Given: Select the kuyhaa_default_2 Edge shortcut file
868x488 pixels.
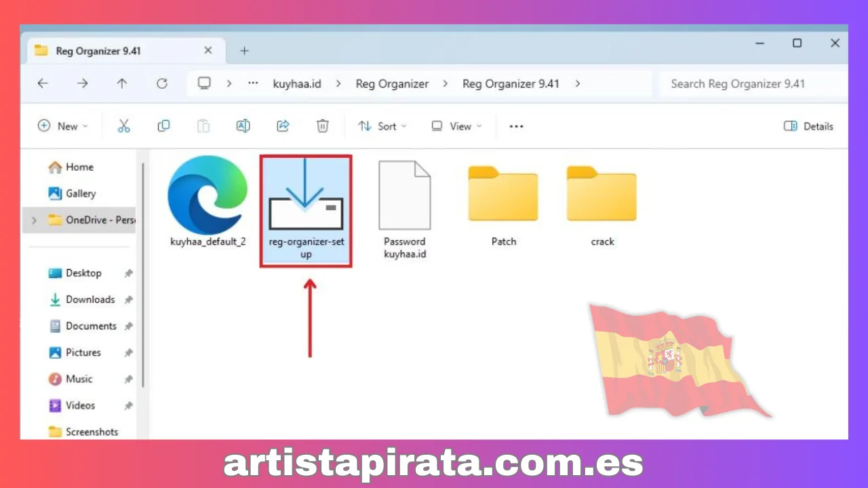Looking at the screenshot, I should click(208, 202).
